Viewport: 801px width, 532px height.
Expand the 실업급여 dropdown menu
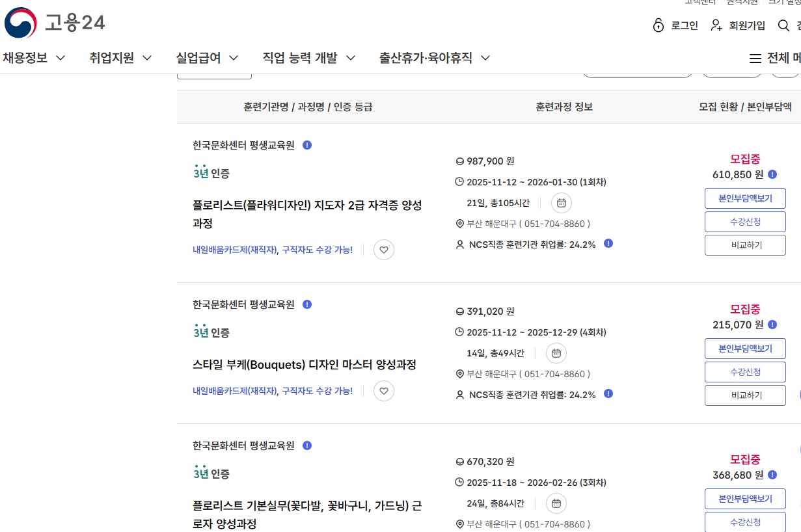(x=207, y=58)
